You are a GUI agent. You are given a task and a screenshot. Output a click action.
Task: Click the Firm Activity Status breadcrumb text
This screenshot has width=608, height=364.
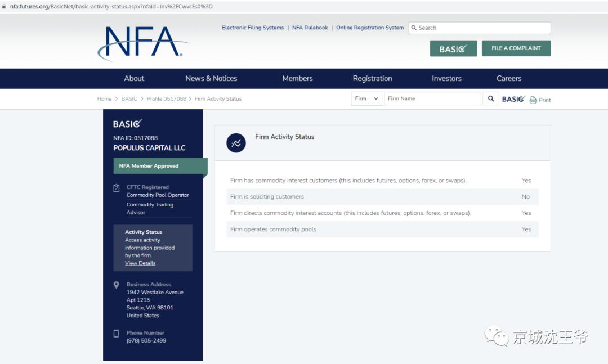pyautogui.click(x=218, y=99)
